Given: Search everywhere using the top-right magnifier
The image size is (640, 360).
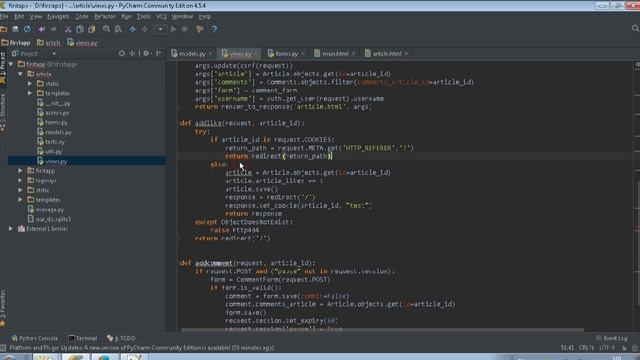Looking at the screenshot, I should click(635, 28).
